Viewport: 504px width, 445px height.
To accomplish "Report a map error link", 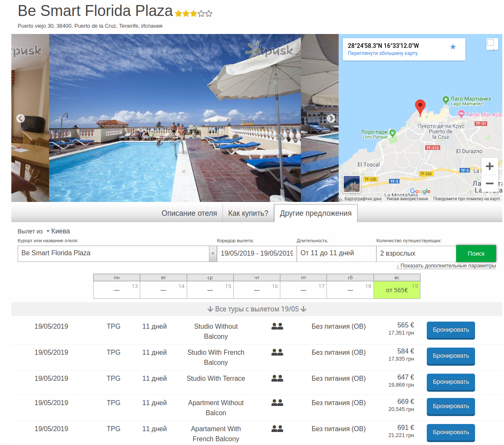I will [x=466, y=199].
